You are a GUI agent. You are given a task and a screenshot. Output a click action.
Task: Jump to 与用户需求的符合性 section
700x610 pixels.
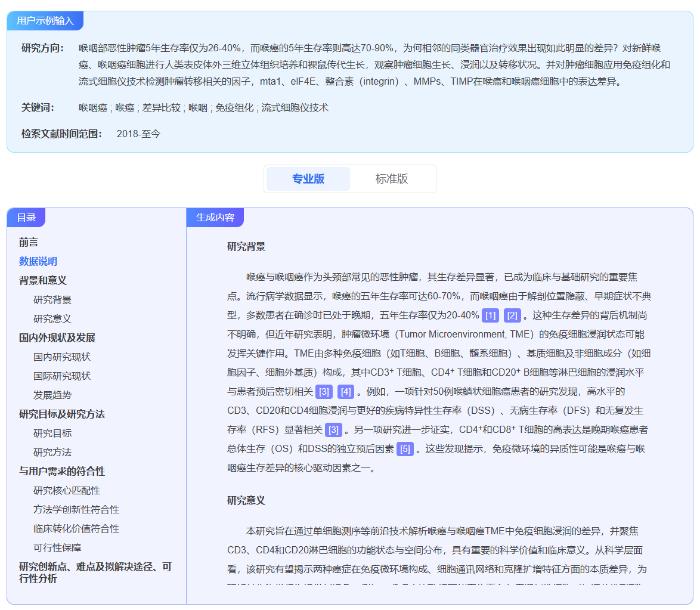61,471
